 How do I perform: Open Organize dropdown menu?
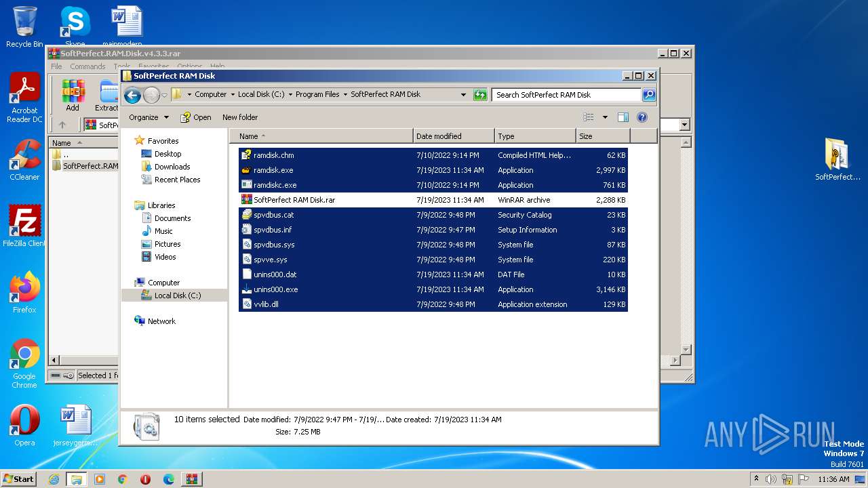point(149,117)
